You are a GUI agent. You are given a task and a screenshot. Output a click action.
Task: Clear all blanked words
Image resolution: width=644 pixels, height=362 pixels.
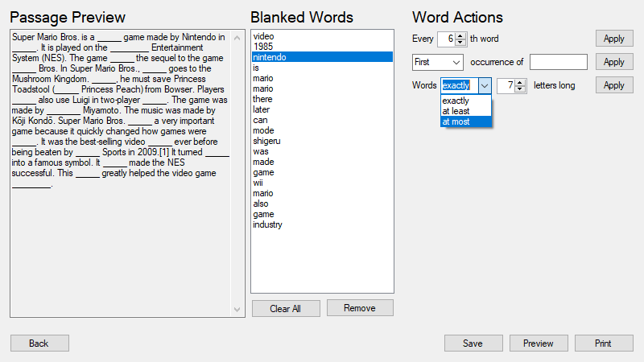(x=286, y=309)
